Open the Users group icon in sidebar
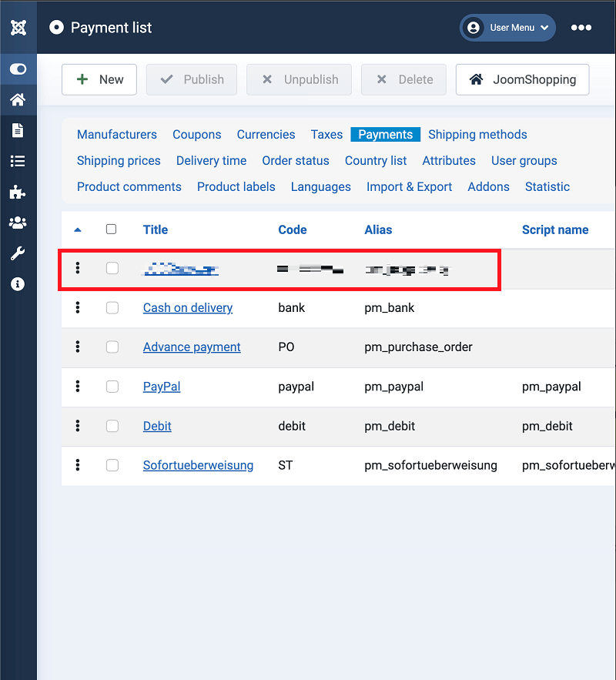The height and width of the screenshot is (680, 616). [18, 223]
